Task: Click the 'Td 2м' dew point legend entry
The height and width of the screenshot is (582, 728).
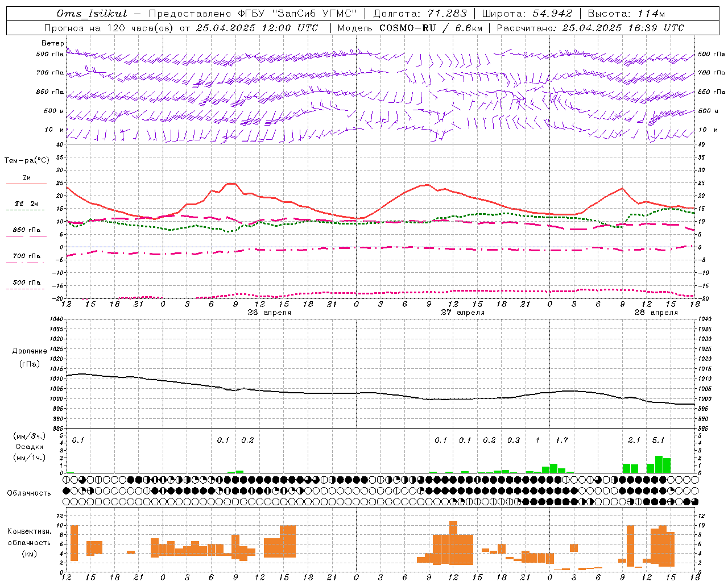Action: pos(27,203)
